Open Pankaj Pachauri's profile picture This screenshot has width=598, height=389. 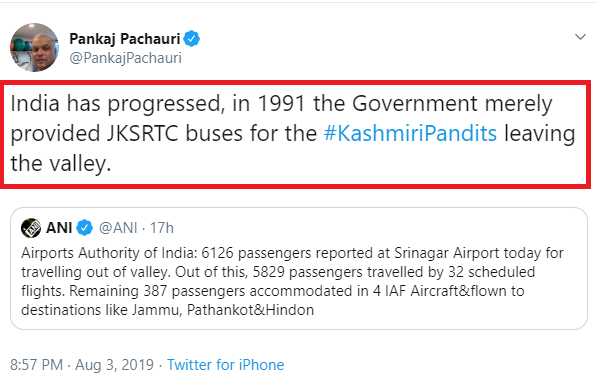(34, 47)
